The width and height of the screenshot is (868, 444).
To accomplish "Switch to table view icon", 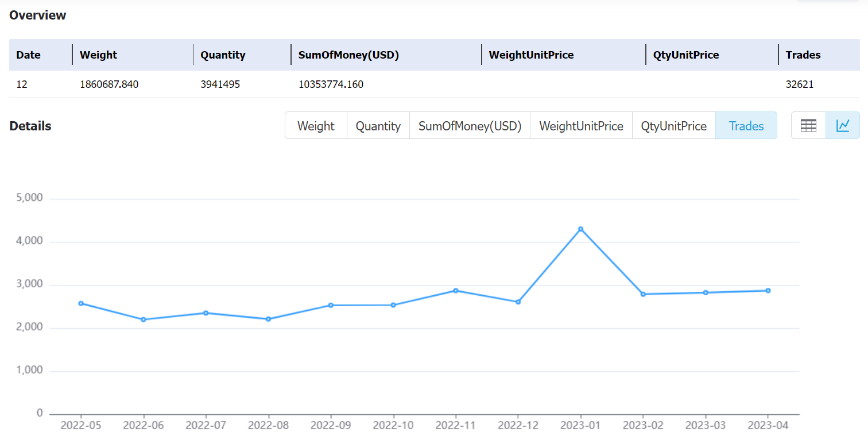I will pyautogui.click(x=808, y=126).
